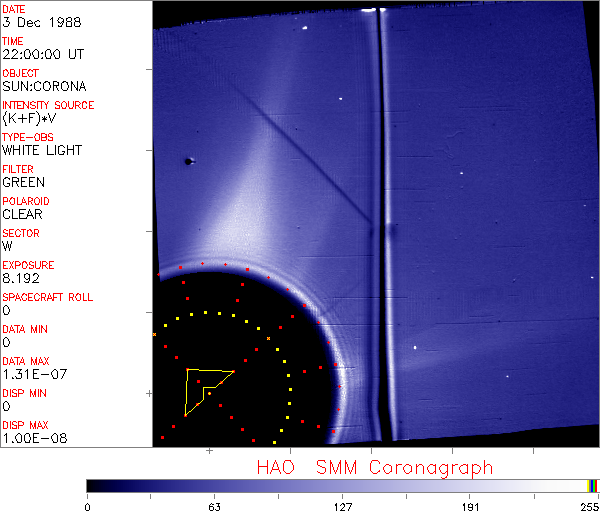600x512 pixels.
Task: Click the TIME field label
Action: pyautogui.click(x=13, y=41)
